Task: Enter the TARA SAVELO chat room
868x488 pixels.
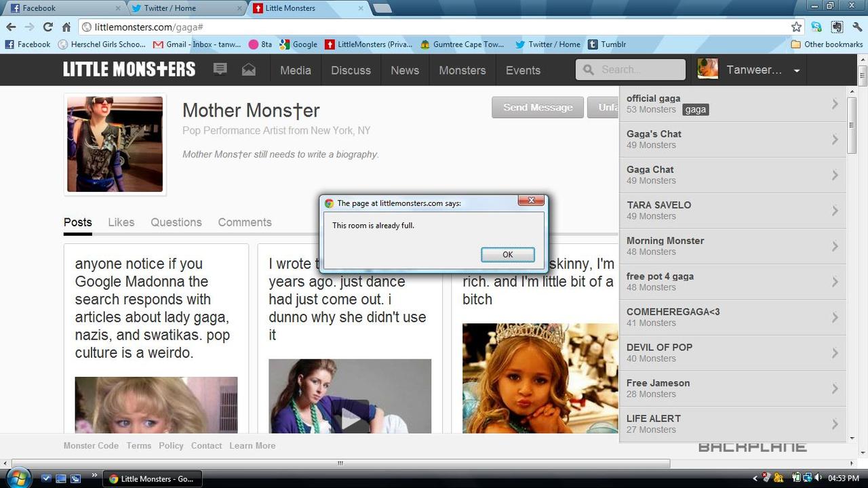Action: click(x=733, y=211)
